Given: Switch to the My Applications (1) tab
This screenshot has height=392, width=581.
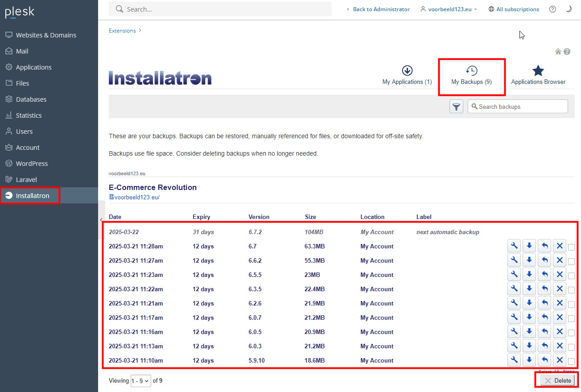Looking at the screenshot, I should click(x=407, y=75).
